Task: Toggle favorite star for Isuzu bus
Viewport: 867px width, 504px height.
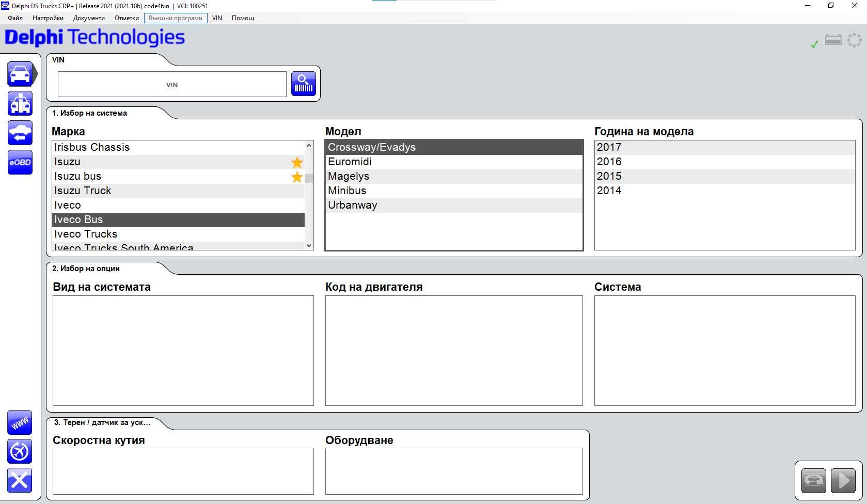Action: click(297, 177)
